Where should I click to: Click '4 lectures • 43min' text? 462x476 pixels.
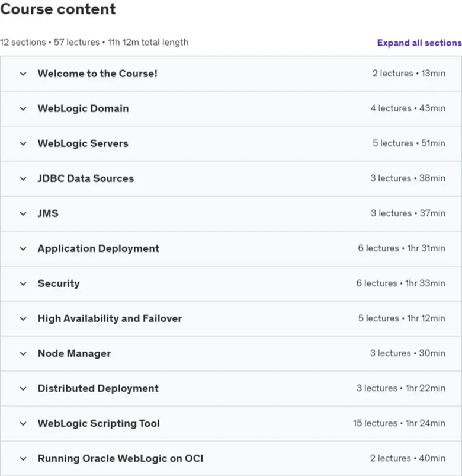[x=408, y=108]
